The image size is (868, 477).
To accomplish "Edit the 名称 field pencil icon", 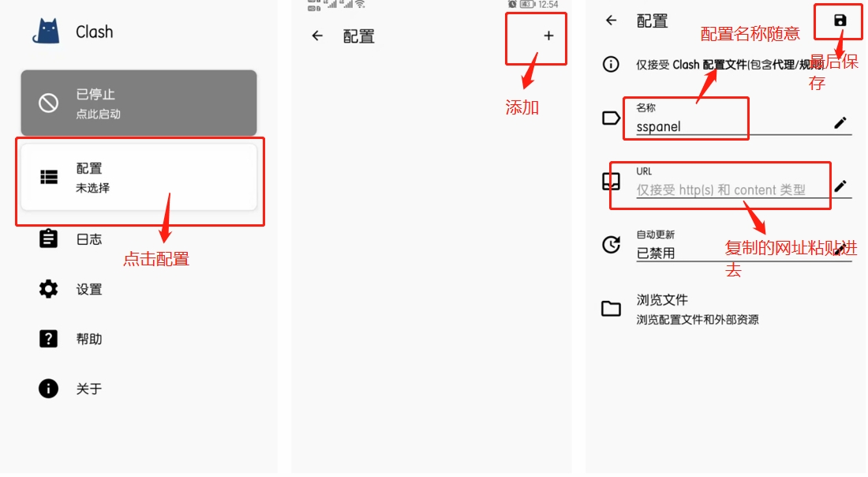I will pyautogui.click(x=840, y=122).
